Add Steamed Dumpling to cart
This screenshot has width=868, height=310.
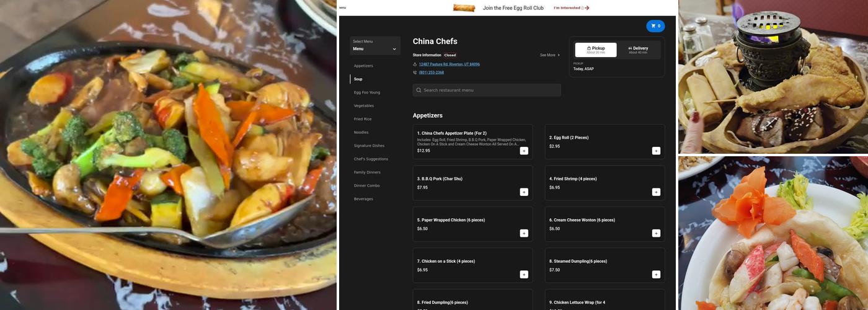coord(656,275)
